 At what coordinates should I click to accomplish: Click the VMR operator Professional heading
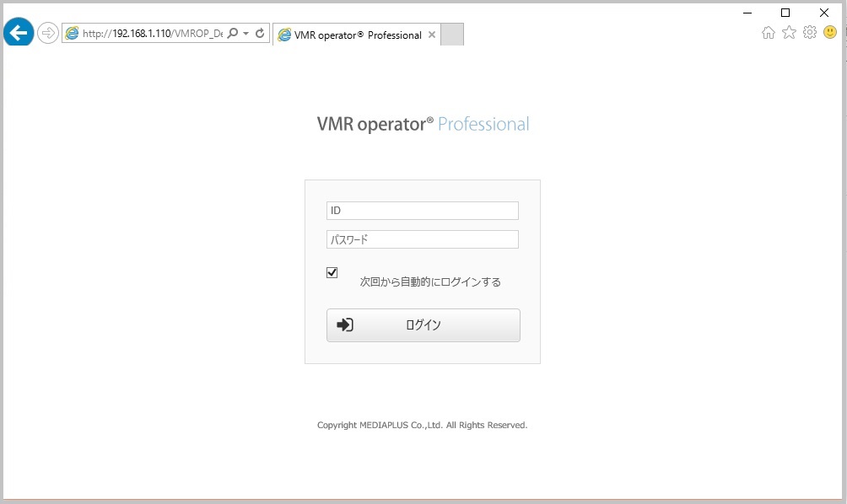[423, 124]
